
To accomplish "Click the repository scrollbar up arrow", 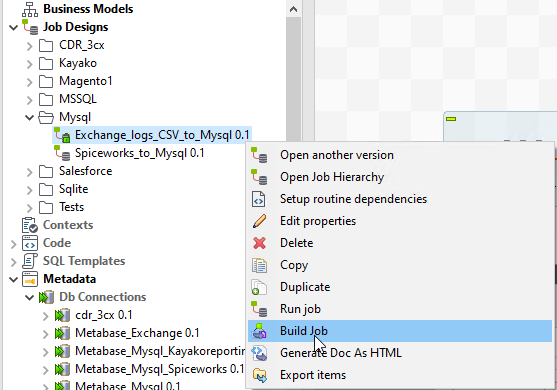I will point(293,9).
